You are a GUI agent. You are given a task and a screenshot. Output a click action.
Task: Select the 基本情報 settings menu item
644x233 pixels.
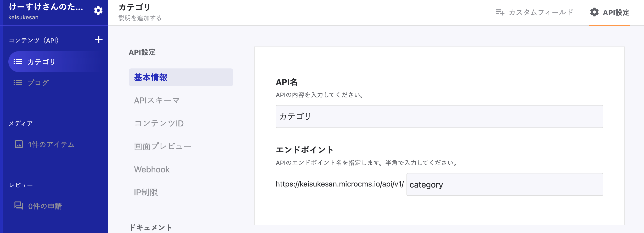coord(181,77)
